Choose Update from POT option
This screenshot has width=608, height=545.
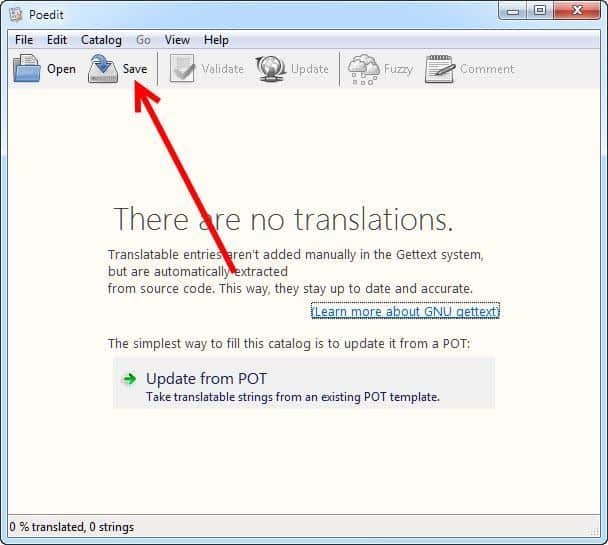pos(304,383)
